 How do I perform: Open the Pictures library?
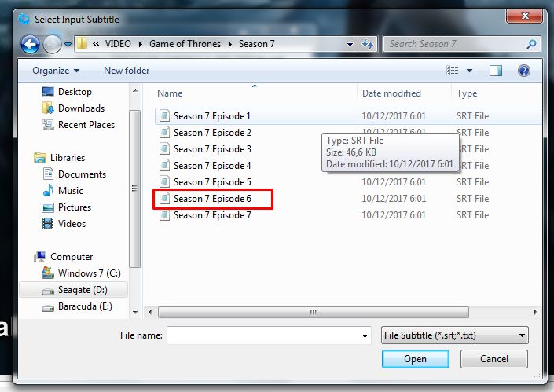click(x=67, y=207)
